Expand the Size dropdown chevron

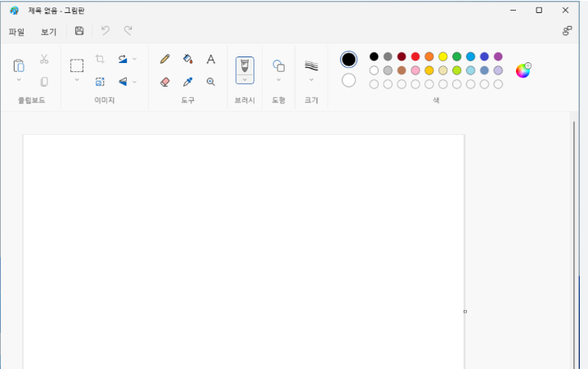coord(312,79)
